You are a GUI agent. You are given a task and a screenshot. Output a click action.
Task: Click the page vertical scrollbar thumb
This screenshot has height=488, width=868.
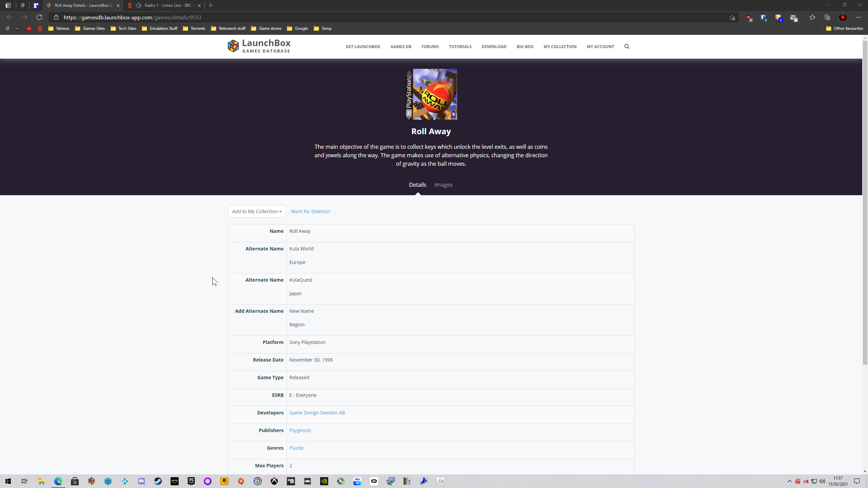click(x=865, y=203)
